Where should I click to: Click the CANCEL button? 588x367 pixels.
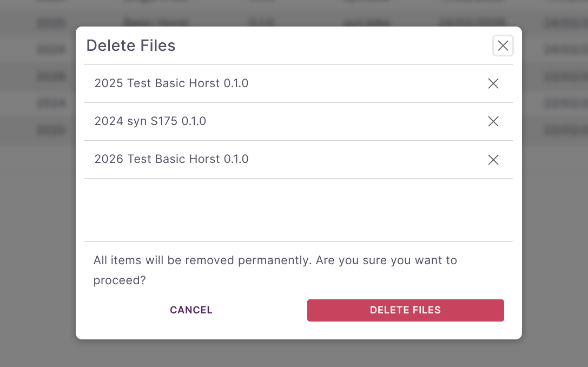[x=191, y=310]
